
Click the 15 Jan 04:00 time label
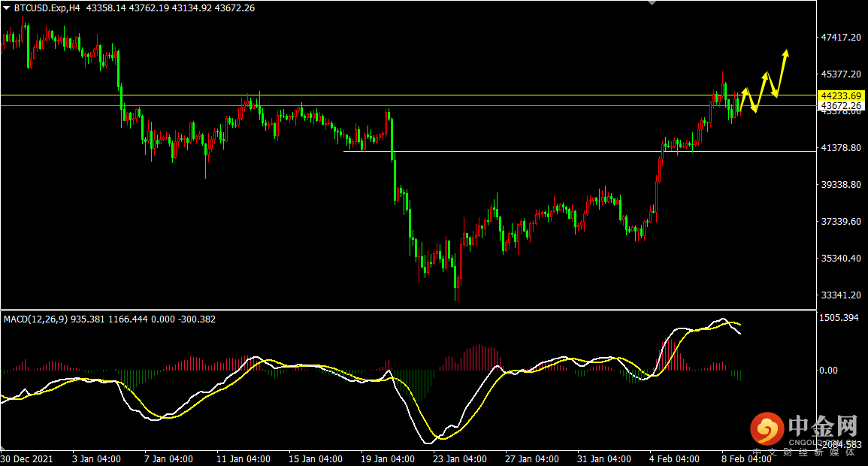316,459
